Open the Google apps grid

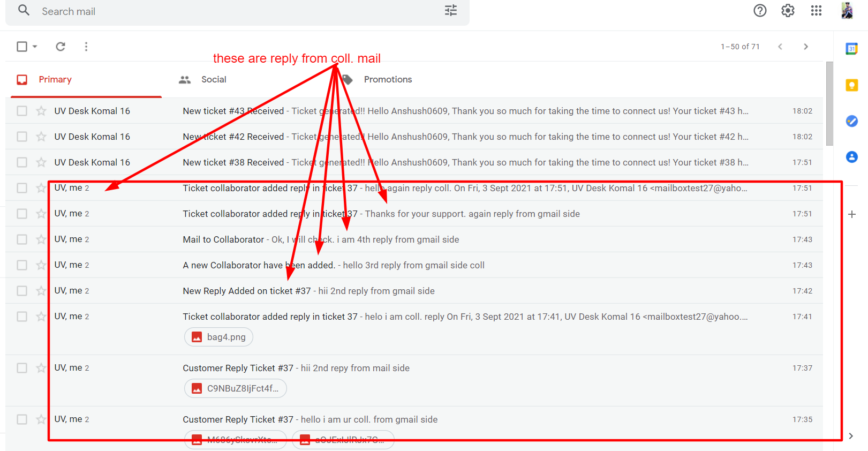pyautogui.click(x=816, y=10)
